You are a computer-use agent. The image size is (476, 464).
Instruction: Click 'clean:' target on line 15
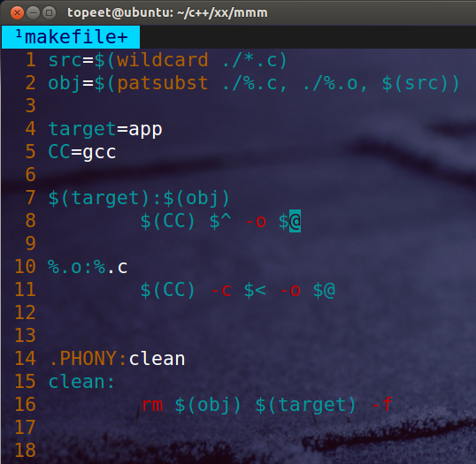81,382
